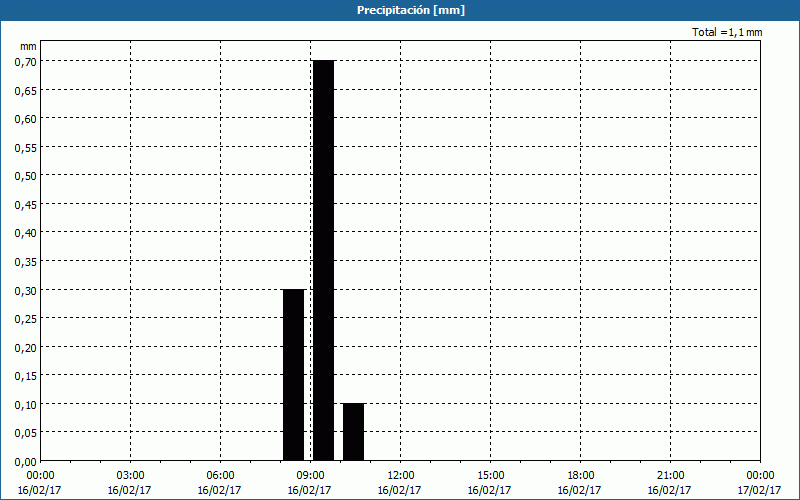Click the 0,40 y-axis label
The height and width of the screenshot is (500, 800).
point(26,233)
